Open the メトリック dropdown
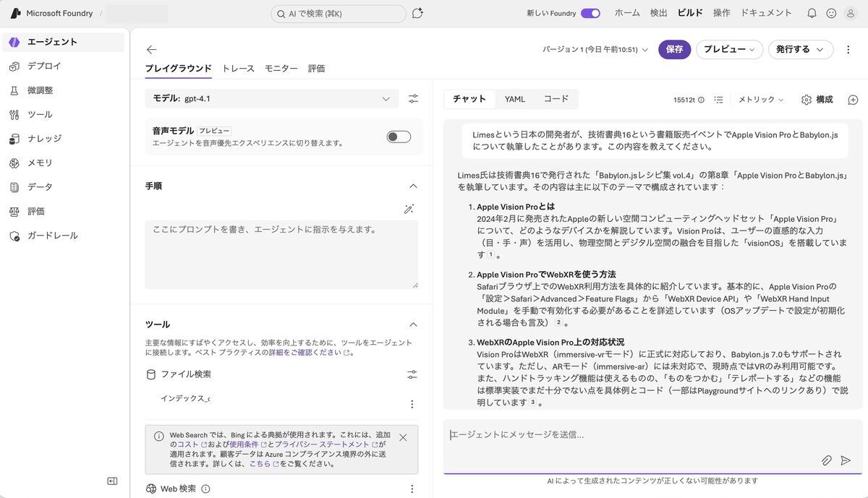The width and height of the screenshot is (868, 498). point(761,100)
